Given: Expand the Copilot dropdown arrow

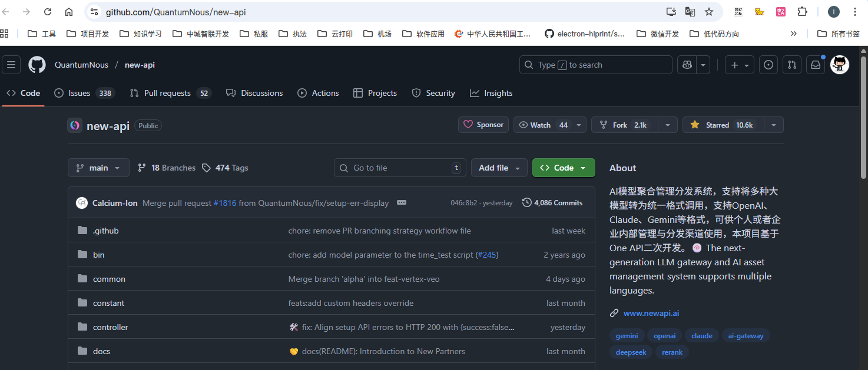Looking at the screenshot, I should coord(703,65).
